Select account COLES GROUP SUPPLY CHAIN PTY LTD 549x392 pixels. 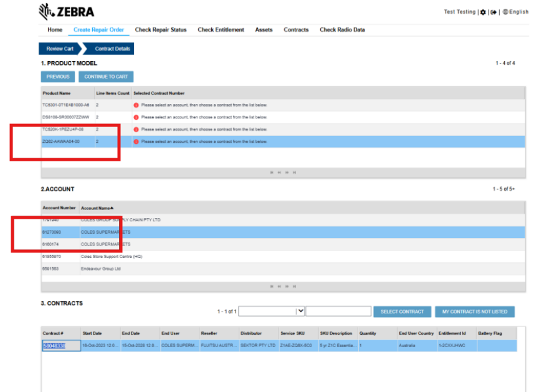click(x=283, y=220)
